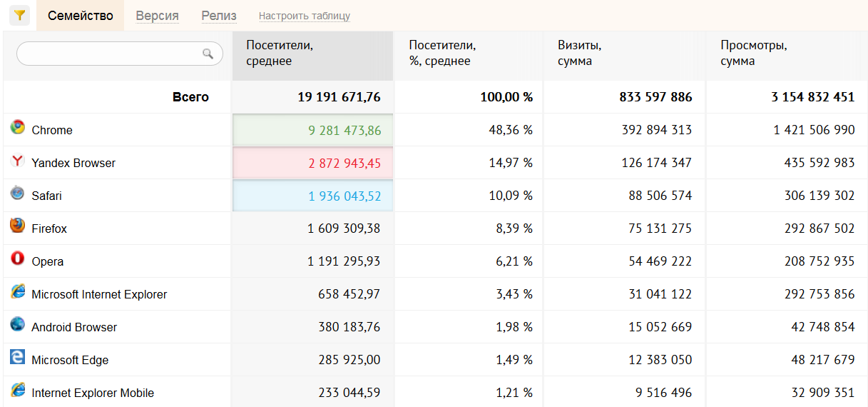Viewport: 868px width, 407px height.
Task: Switch to the Семейство tab
Action: click(x=81, y=16)
